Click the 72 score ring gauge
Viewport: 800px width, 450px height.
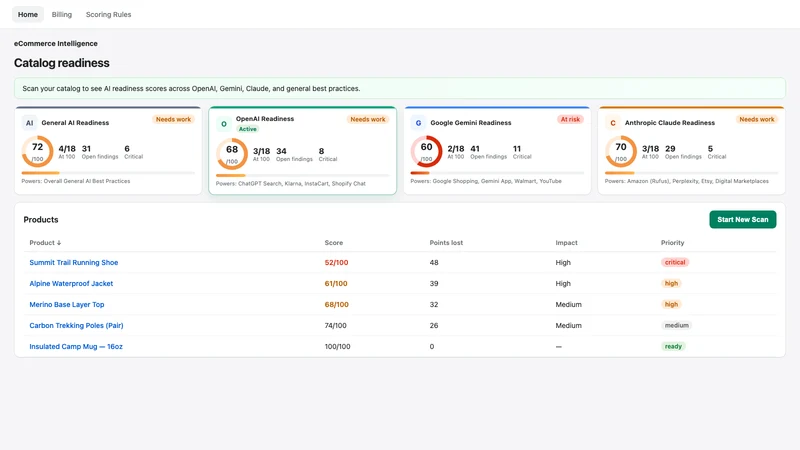(37, 151)
